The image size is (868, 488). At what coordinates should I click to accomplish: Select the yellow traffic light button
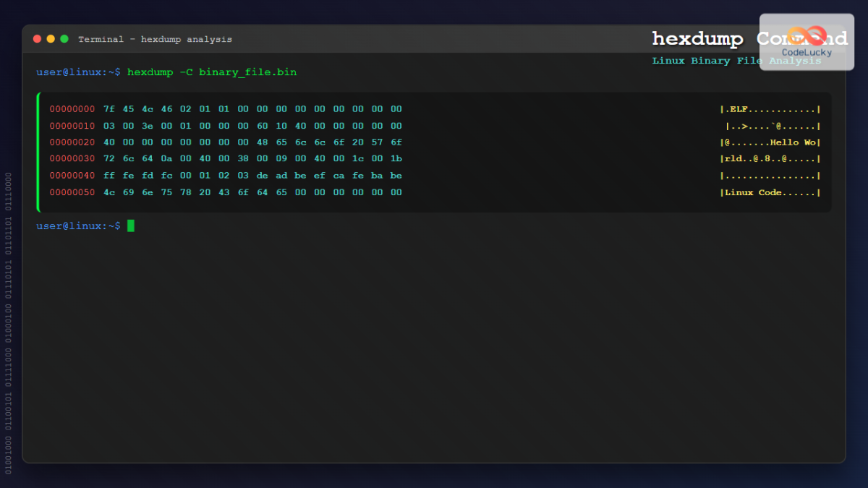(x=50, y=39)
